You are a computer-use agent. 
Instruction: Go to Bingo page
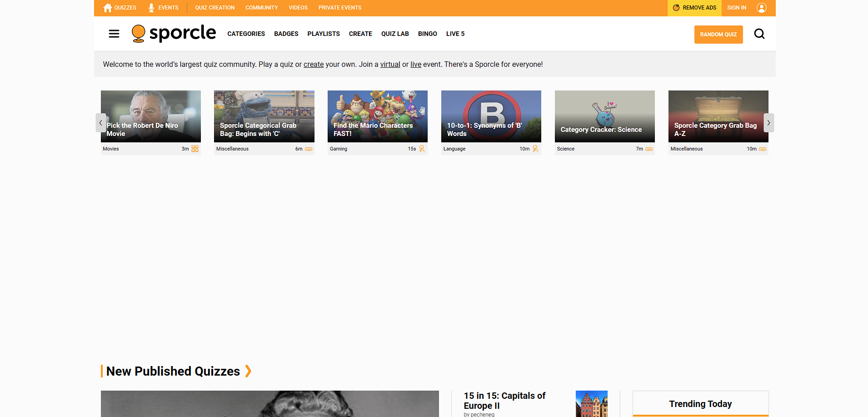[x=428, y=34]
